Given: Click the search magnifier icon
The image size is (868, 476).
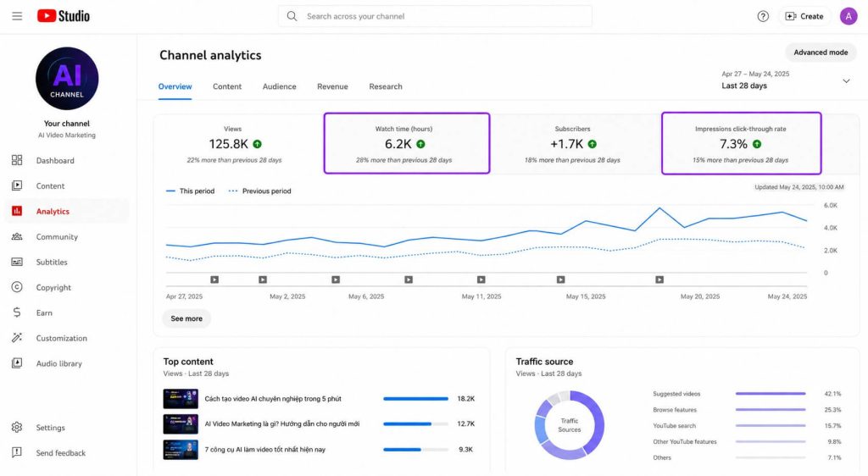Looking at the screenshot, I should point(292,16).
